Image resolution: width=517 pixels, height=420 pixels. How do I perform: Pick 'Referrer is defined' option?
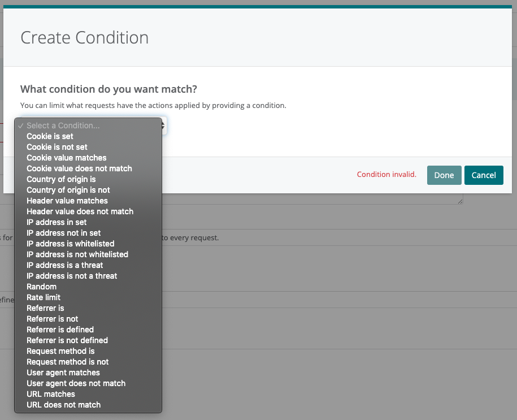[60, 330]
